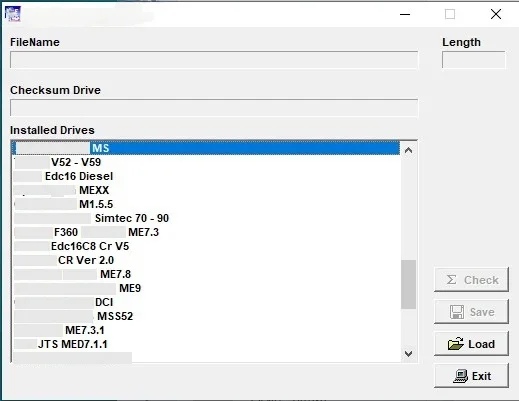Select the highlighted MS drive row
Viewport: 519px width, 401px height.
click(x=206, y=148)
